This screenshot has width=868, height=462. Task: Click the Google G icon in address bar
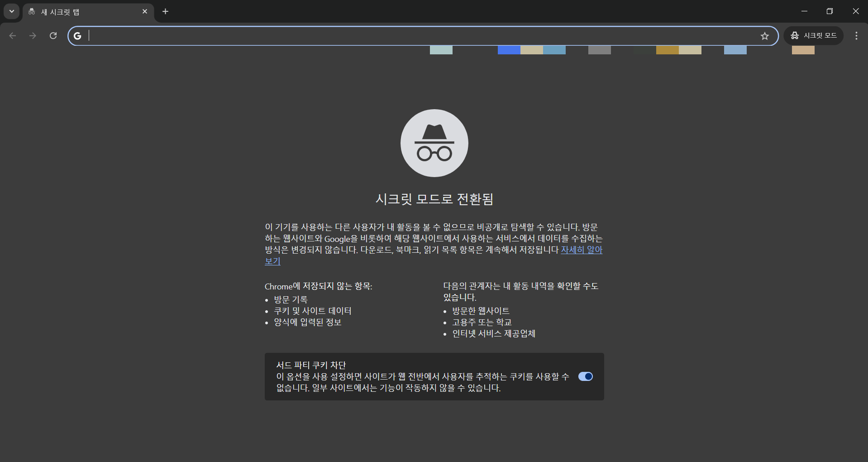point(77,36)
